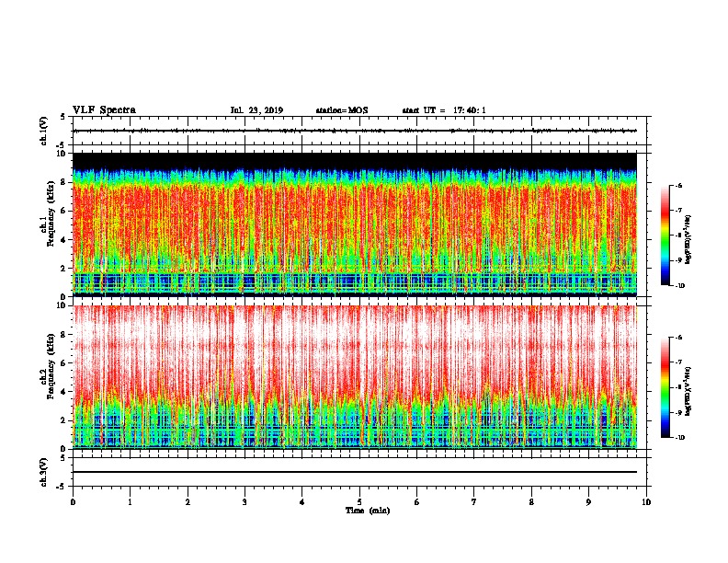
Task: Click the '-6' label on ch.1 color bar
Action: 678,186
